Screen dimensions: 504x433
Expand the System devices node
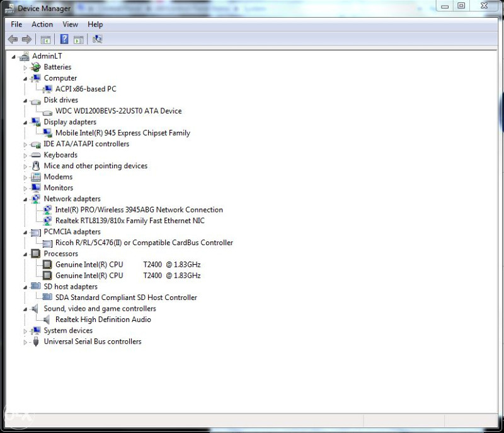tap(25, 331)
